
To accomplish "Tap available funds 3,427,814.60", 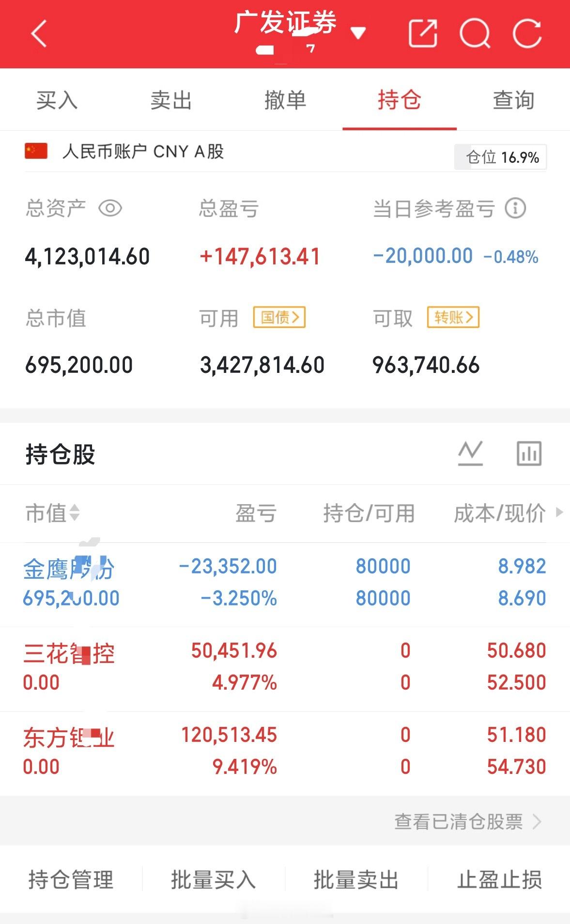I will pyautogui.click(x=262, y=365).
